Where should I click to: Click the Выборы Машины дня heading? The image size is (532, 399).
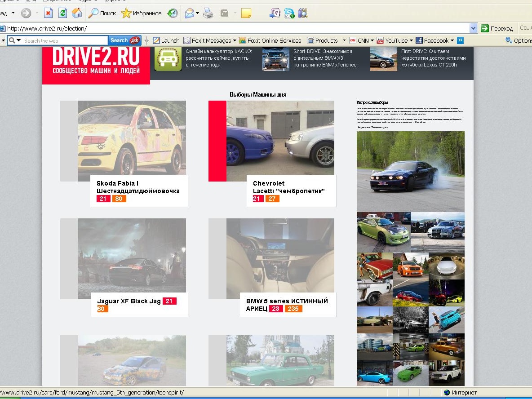pyautogui.click(x=258, y=95)
